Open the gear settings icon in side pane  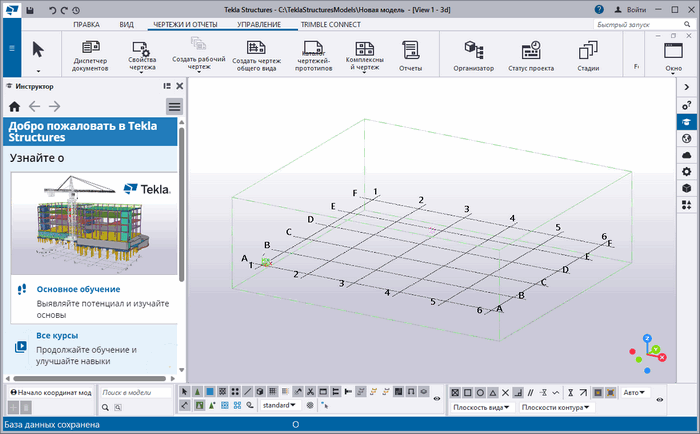(687, 172)
